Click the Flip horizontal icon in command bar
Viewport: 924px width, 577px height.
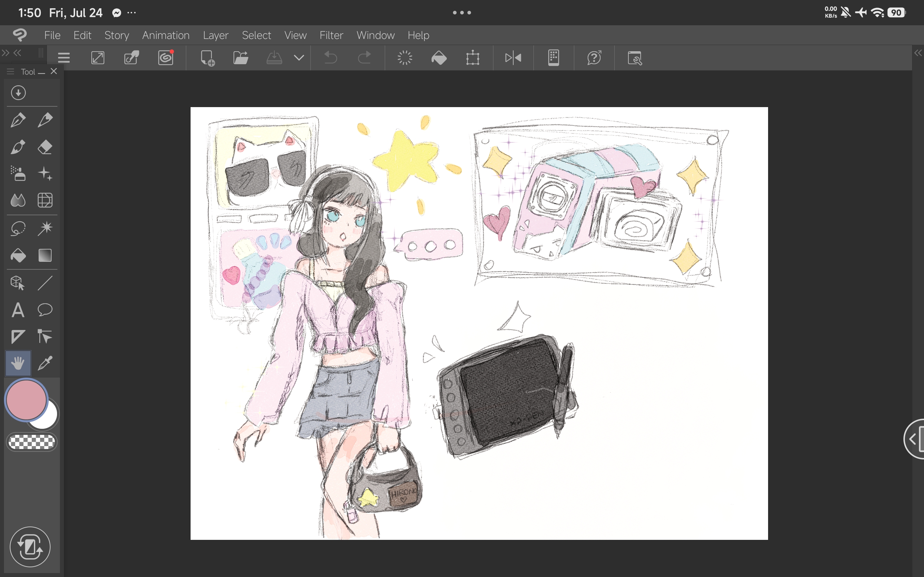tap(513, 58)
